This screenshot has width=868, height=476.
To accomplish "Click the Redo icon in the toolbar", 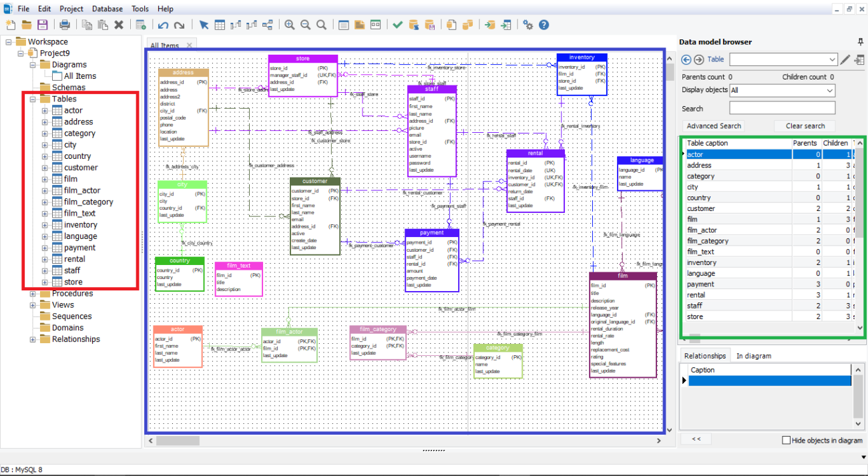I will click(x=179, y=25).
